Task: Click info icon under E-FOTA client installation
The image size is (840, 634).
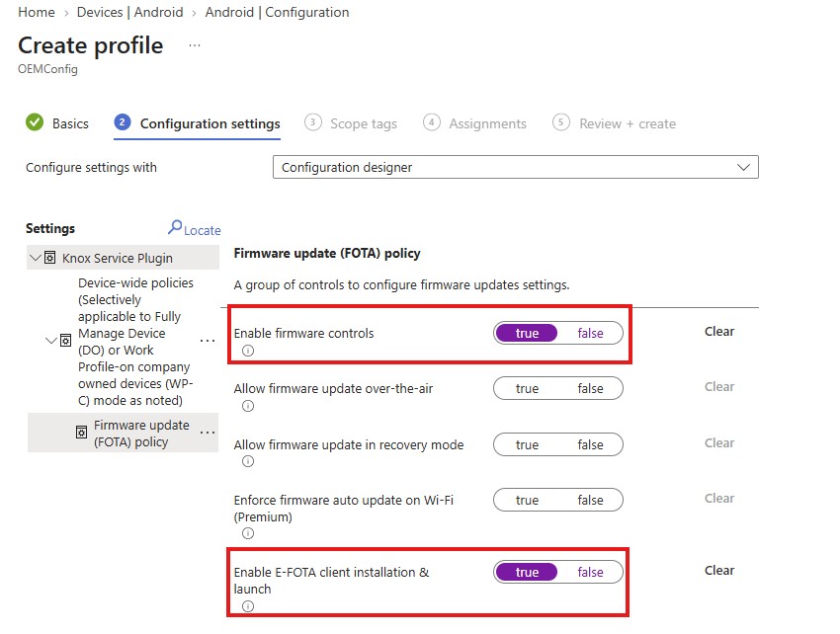Action: (247, 606)
